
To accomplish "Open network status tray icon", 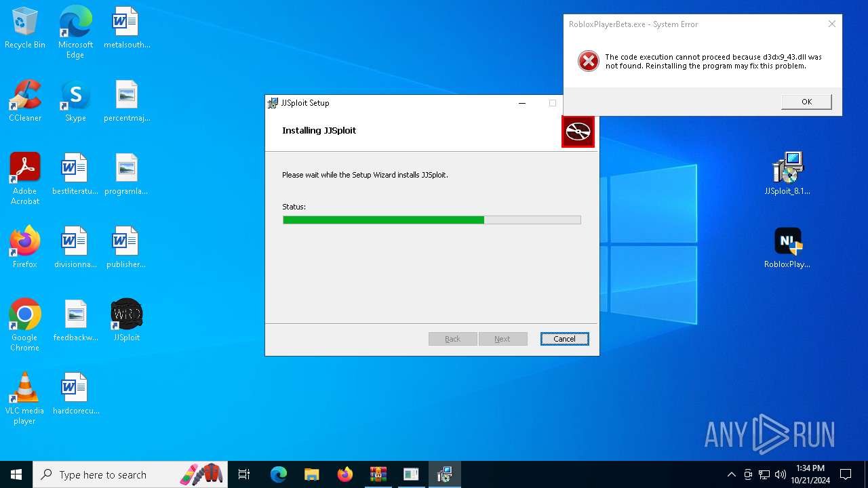I will [x=764, y=474].
